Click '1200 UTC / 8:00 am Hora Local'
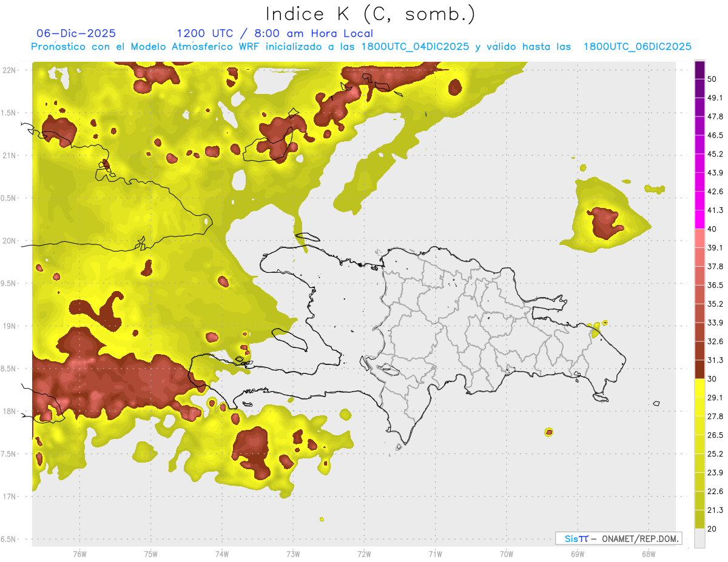728x562 pixels. tap(275, 33)
